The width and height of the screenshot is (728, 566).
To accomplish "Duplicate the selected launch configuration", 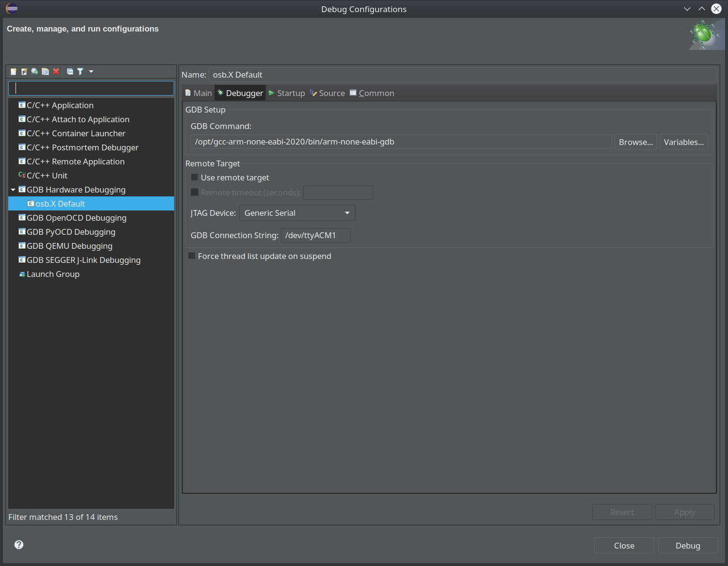I will [x=46, y=71].
